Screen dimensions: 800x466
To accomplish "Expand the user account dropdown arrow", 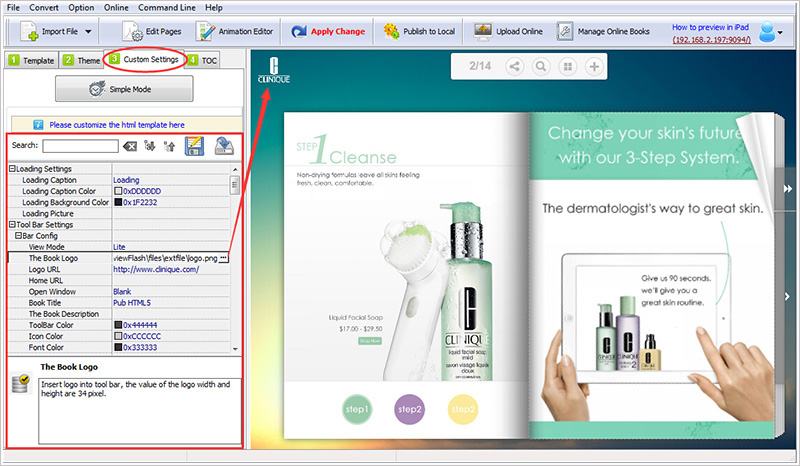I will 780,33.
